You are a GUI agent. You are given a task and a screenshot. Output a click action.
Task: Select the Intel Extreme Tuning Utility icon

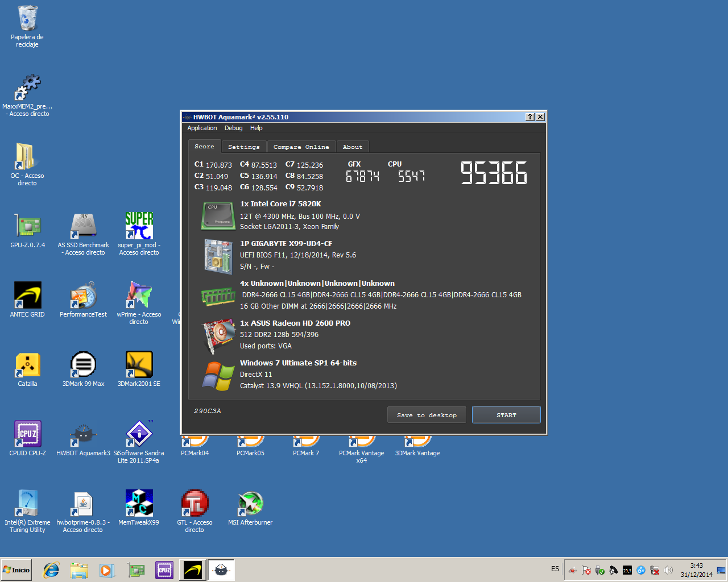27,504
